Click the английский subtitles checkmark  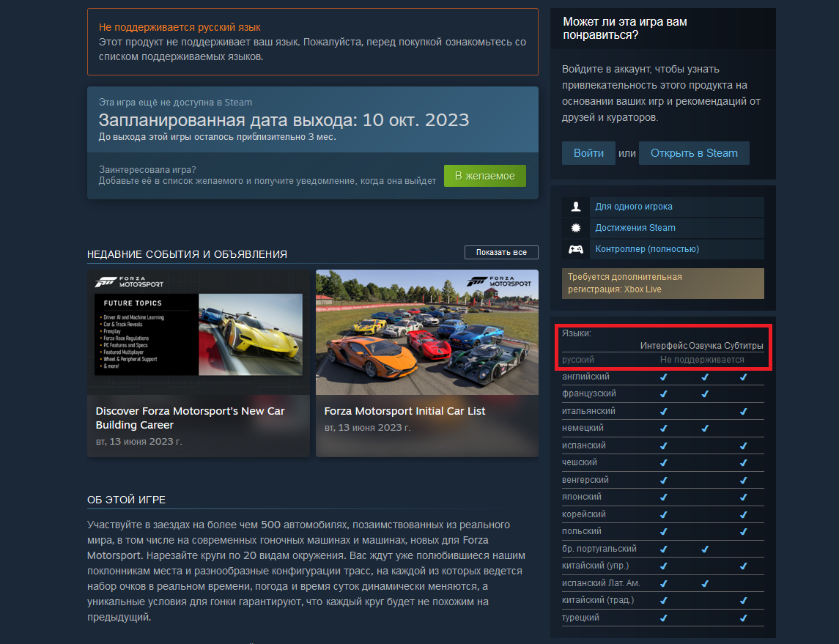tap(743, 377)
